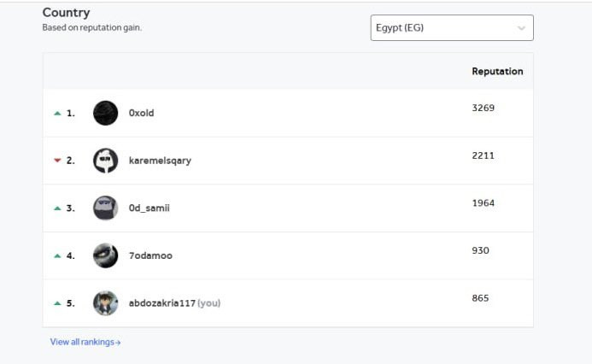Click the green up arrow beside rank 3
Viewport: 592px width, 364px height.
coord(57,208)
